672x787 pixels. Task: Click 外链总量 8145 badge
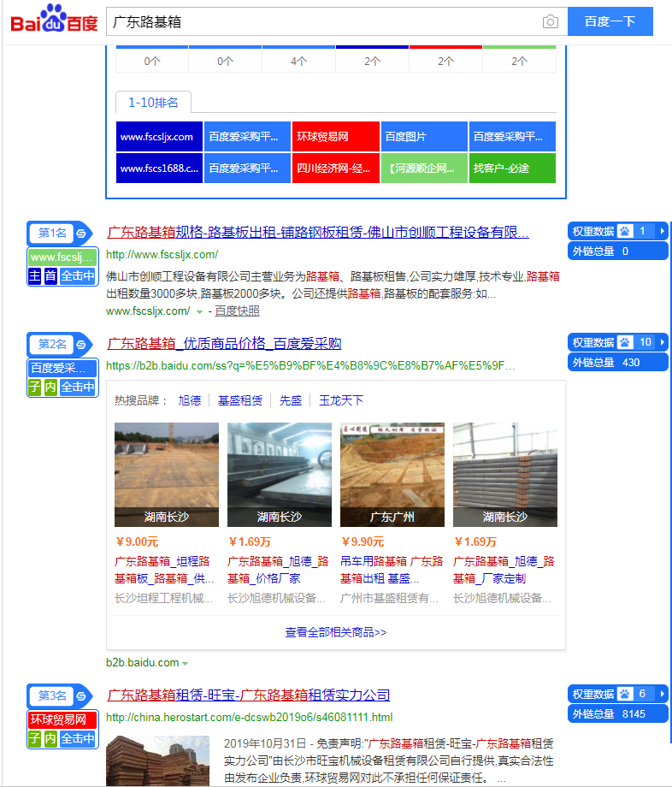pos(618,714)
